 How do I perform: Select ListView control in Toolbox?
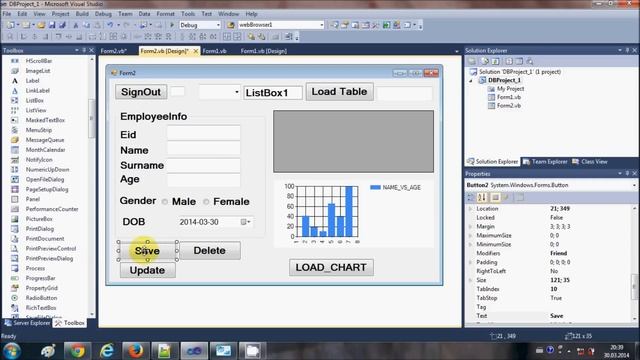36,110
